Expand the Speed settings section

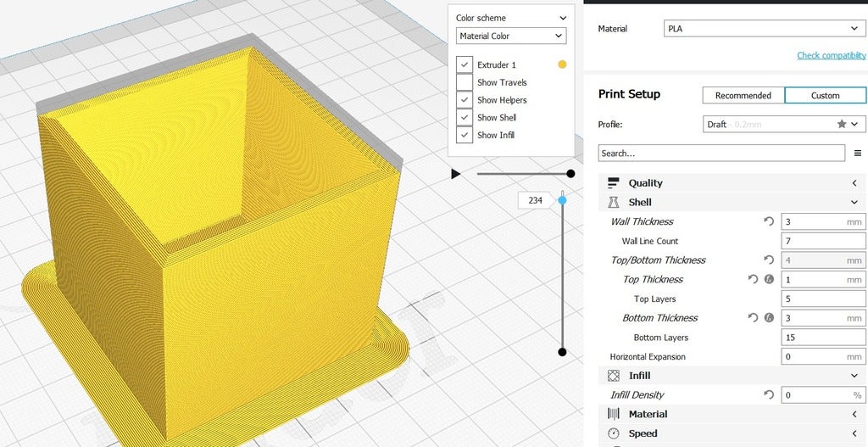854,433
